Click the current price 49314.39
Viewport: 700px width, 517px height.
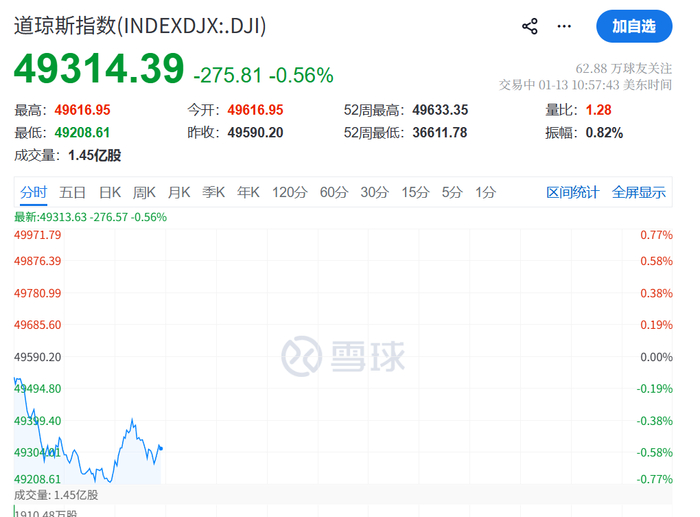coord(99,68)
